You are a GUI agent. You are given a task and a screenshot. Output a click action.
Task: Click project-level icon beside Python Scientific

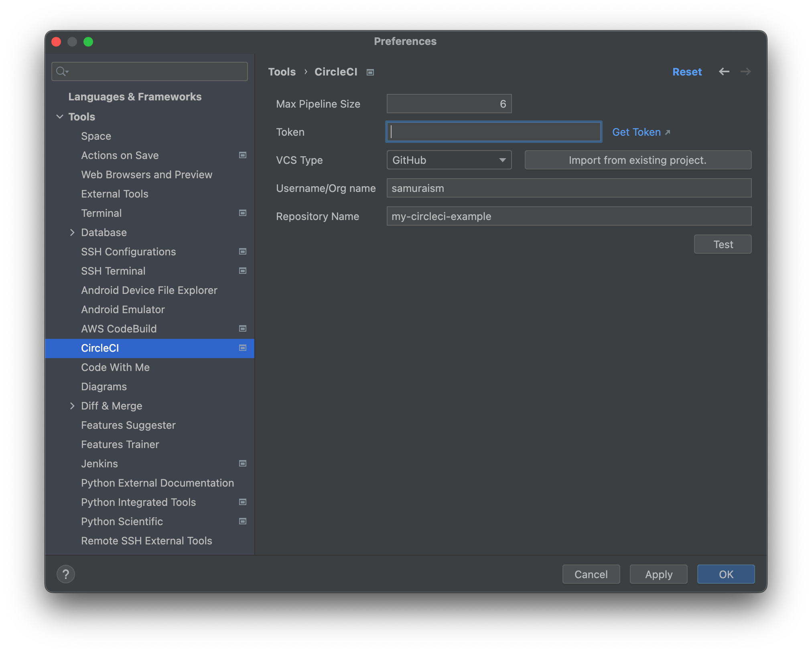[243, 521]
